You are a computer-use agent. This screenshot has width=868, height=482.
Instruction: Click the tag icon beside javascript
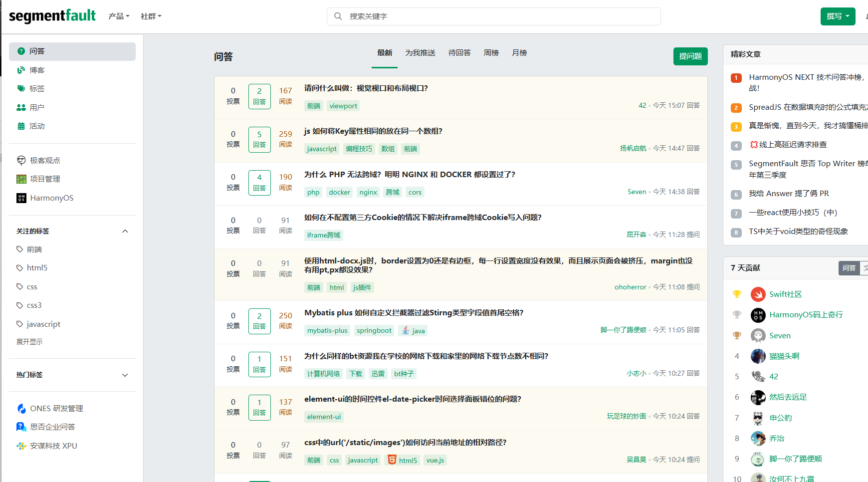tap(19, 324)
